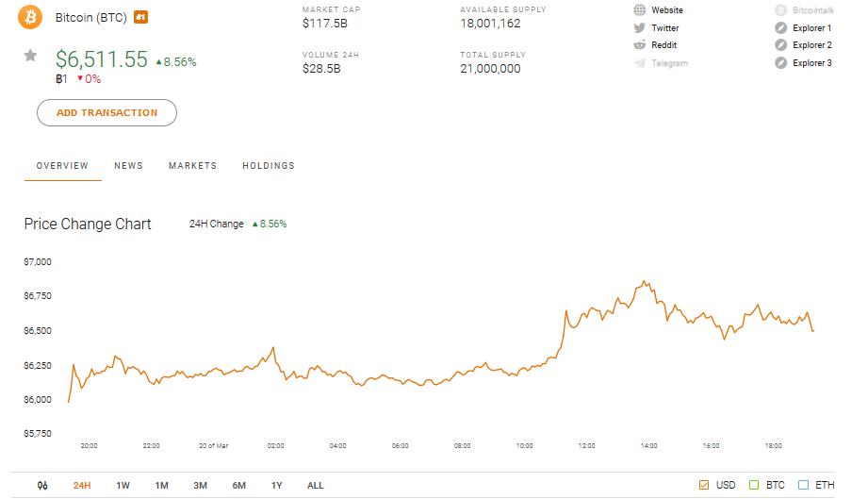Open the Website globe icon

(x=640, y=10)
